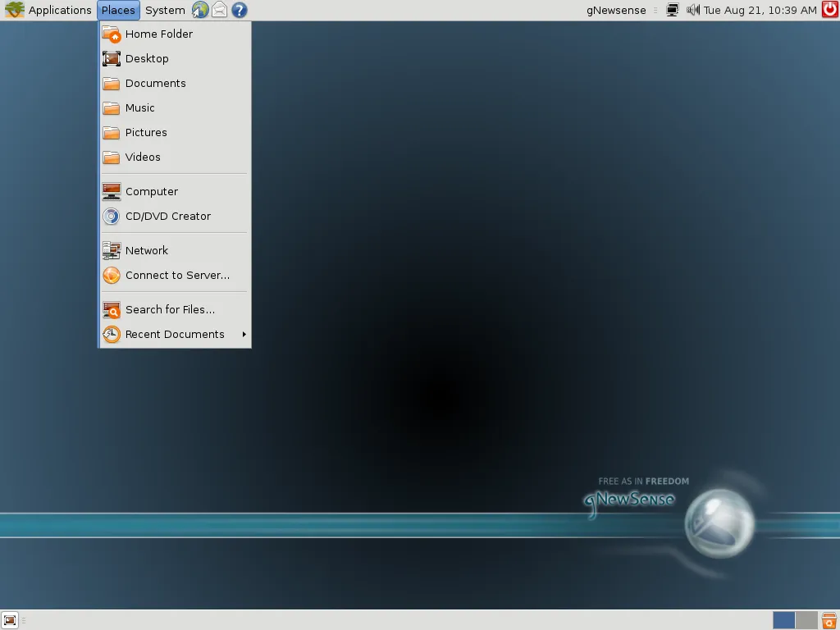The image size is (840, 630).
Task: Open the volume speaker icon
Action: [692, 10]
